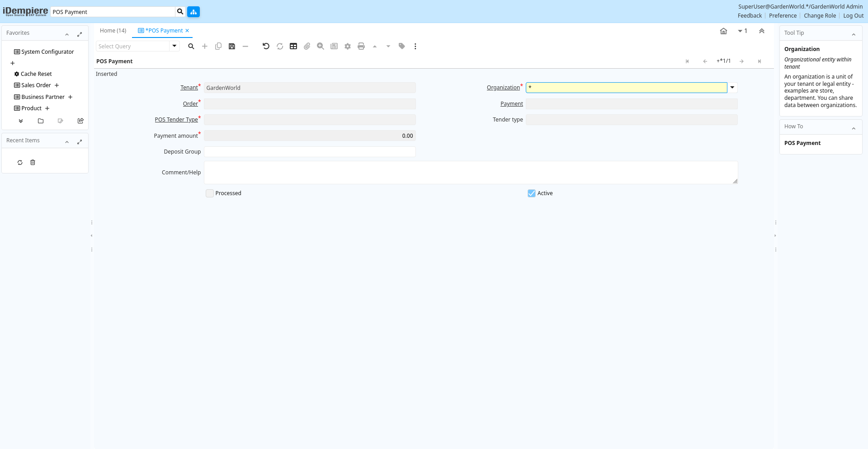Click the Print icon in toolbar
Image resolution: width=868 pixels, height=449 pixels.
(x=361, y=47)
